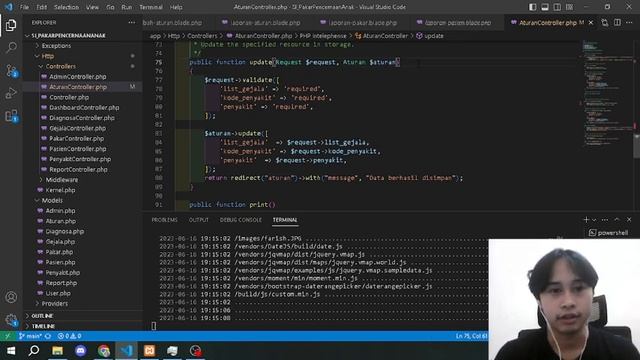
Task: Click Explorer more actions ellipsis
Action: coord(131,22)
